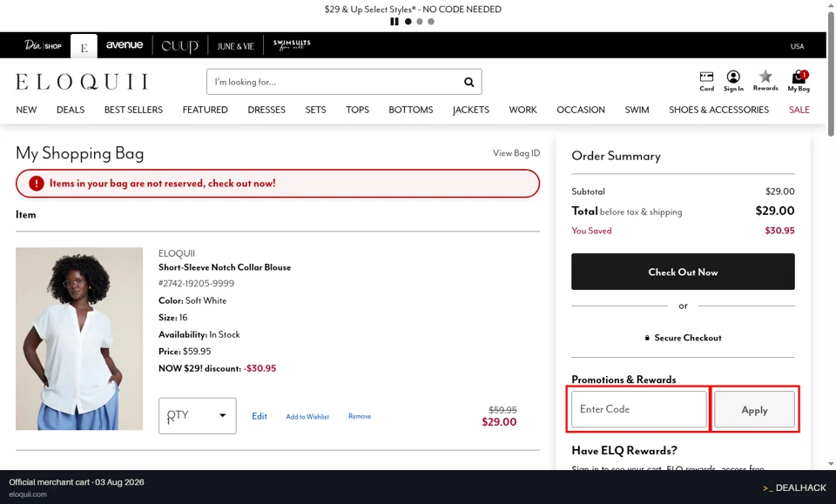
Task: Click Edit for the blouse item
Action: pos(260,416)
